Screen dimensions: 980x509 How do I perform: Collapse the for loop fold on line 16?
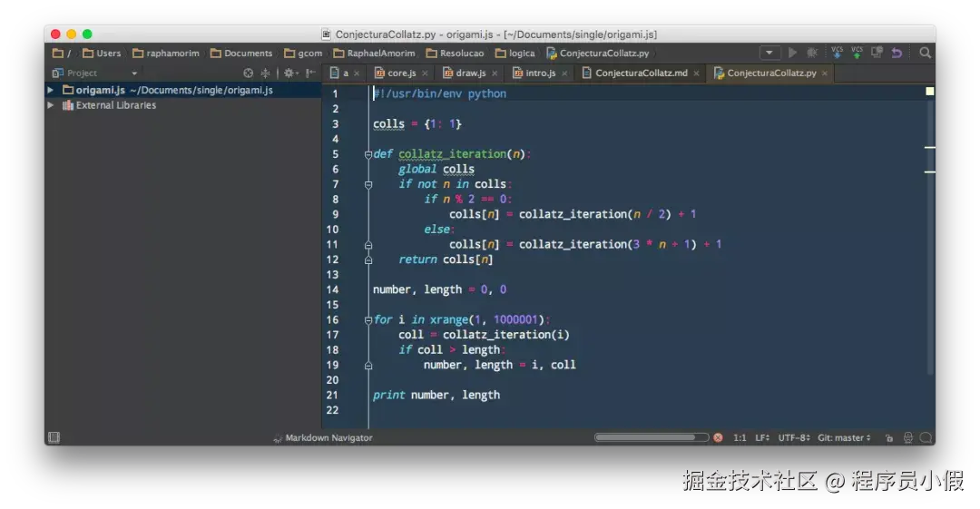(x=368, y=320)
